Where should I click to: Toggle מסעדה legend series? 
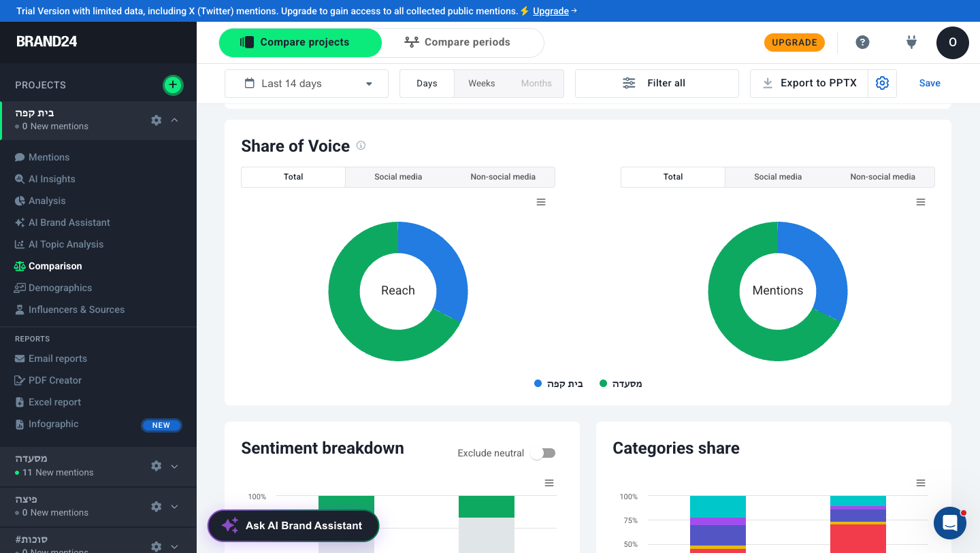tap(621, 384)
